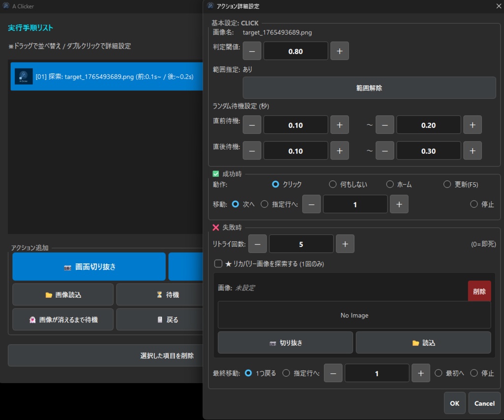
Task: Decrease 直前待機 minimum value 0.10
Action: pyautogui.click(x=252, y=125)
